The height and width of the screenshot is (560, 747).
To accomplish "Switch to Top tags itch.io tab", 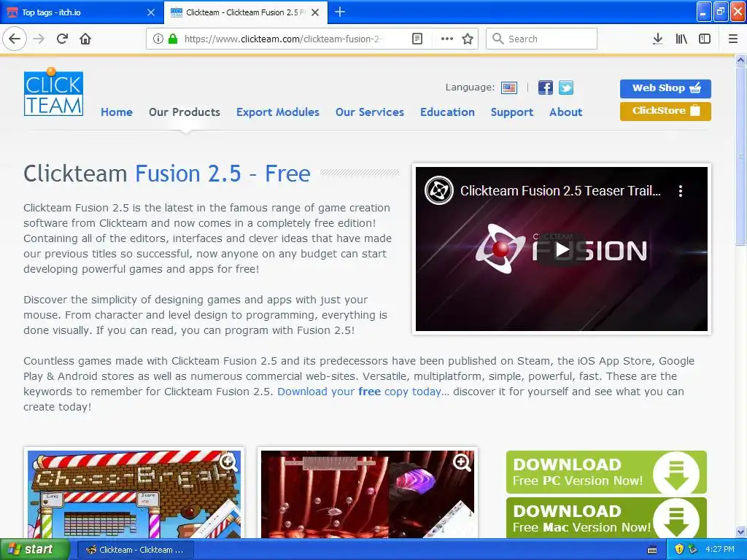I will [x=81, y=12].
